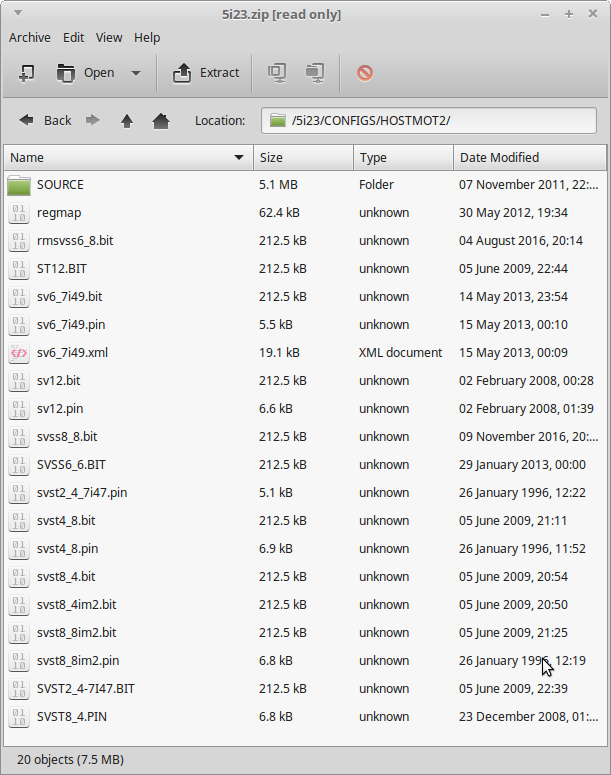Select the svst2_4_7i47.pin file icon

tap(19, 493)
